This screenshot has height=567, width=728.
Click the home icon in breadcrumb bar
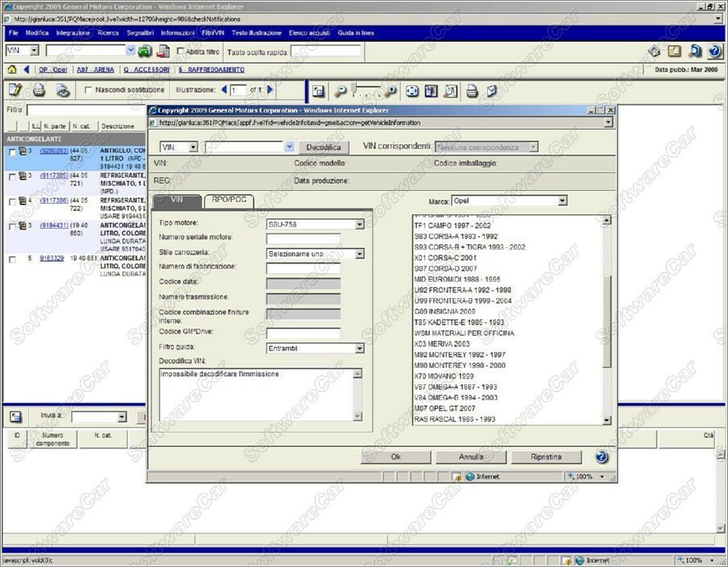click(12, 70)
